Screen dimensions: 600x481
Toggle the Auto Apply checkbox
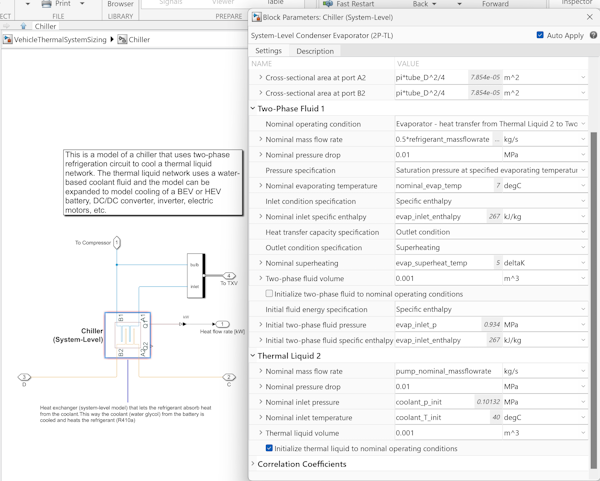point(540,35)
